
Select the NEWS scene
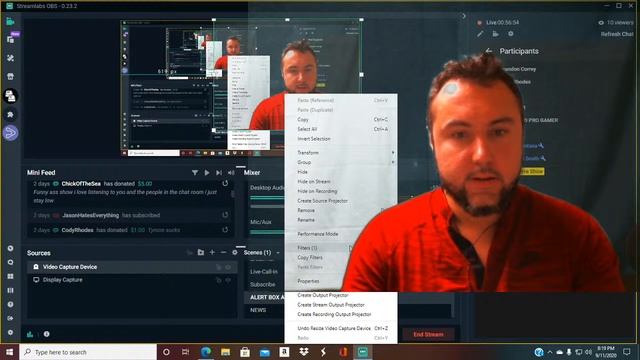click(258, 310)
